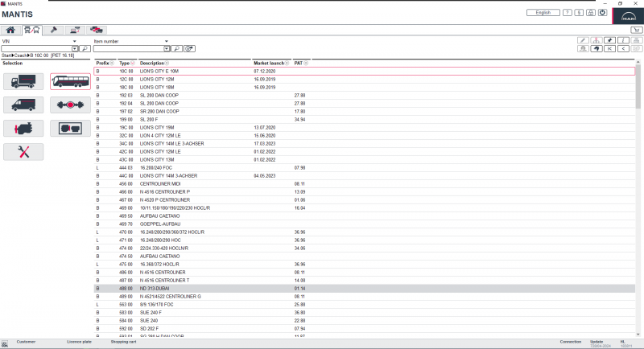
Task: Click the Shopping cart status bar entry
Action: [x=123, y=342]
